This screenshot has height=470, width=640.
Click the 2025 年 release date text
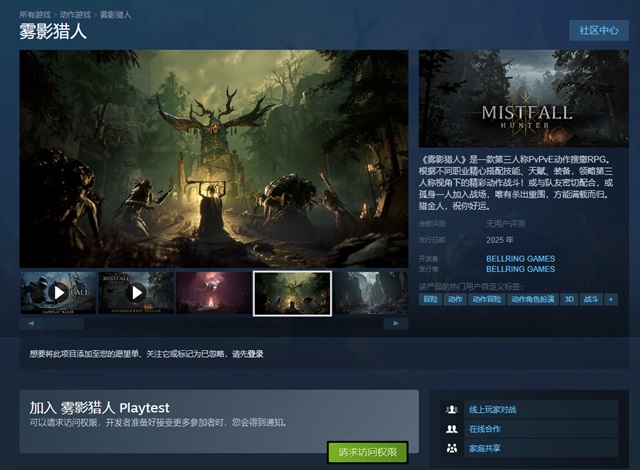[500, 240]
